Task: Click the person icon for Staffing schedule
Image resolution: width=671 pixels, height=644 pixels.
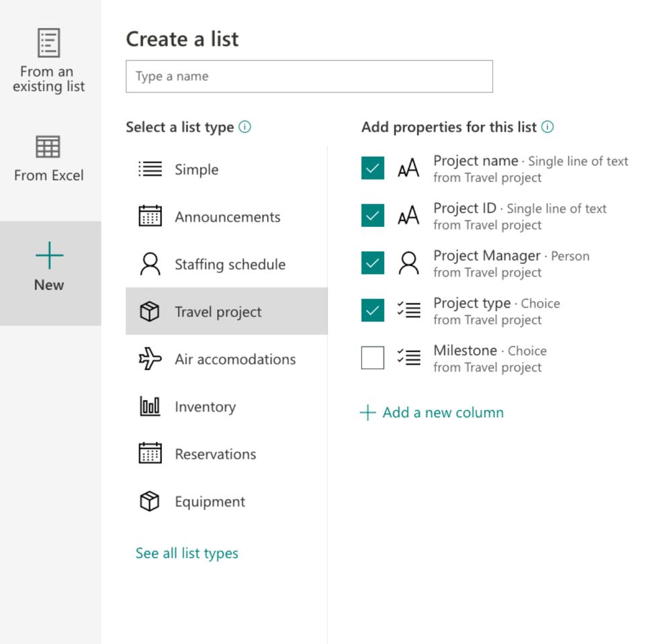Action: pos(150,264)
